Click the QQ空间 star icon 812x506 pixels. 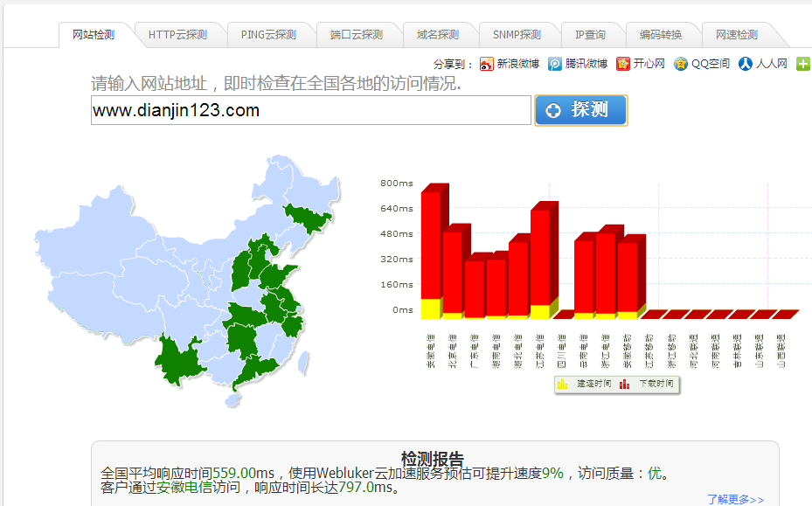pyautogui.click(x=681, y=64)
